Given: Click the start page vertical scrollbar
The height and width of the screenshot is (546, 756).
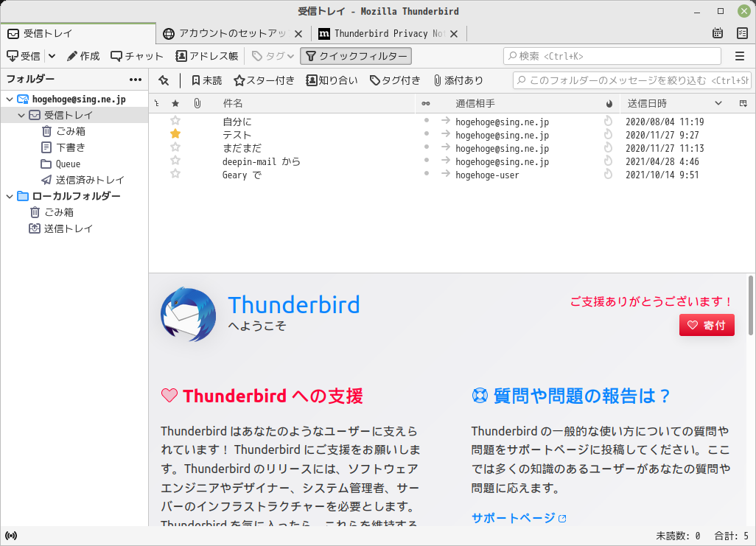Looking at the screenshot, I should coord(751,305).
